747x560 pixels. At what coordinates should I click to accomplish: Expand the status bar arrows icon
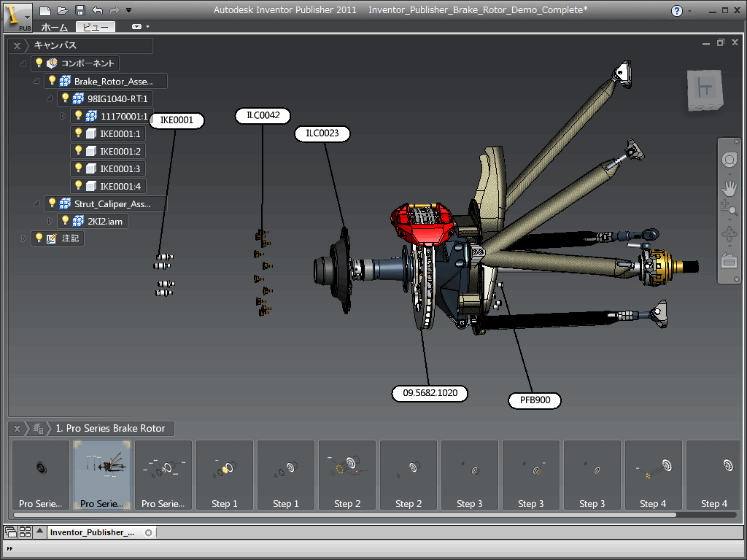click(x=9, y=548)
